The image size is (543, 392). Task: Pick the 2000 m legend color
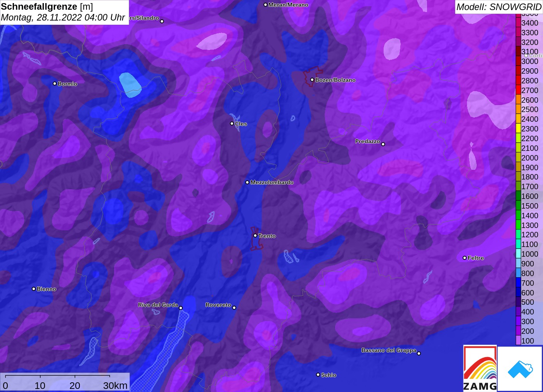[518, 158]
